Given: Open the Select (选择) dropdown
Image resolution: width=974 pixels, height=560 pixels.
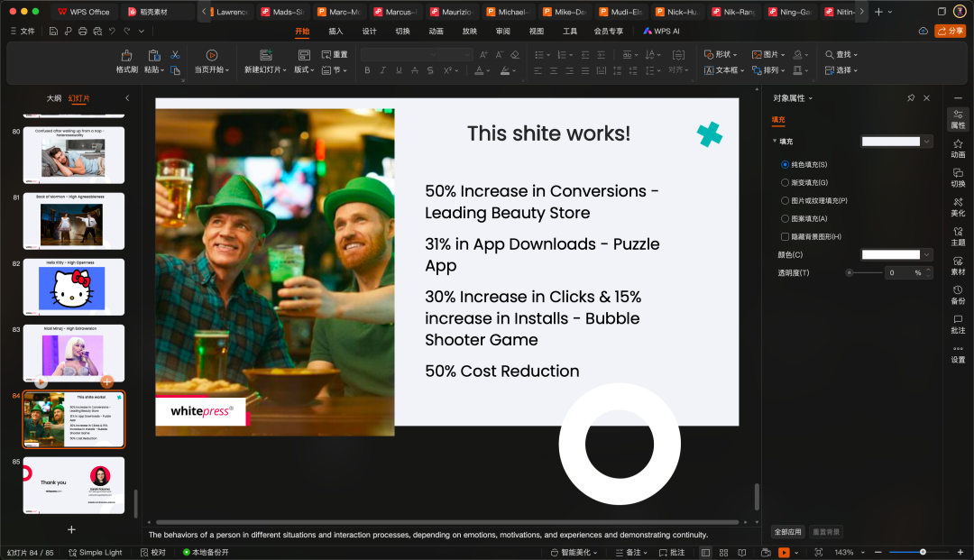Looking at the screenshot, I should point(841,70).
